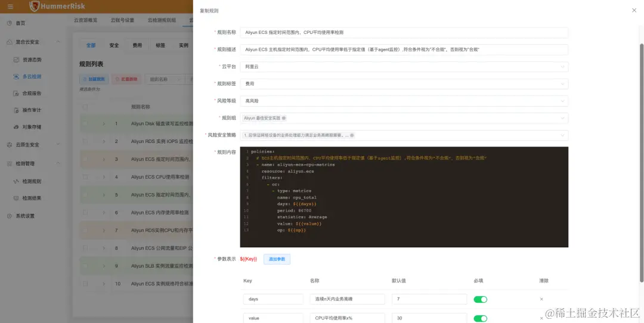Image resolution: width=644 pixels, height=323 pixels.
Task: Click the 连续n天内业务高峰 name input
Action: (348, 299)
